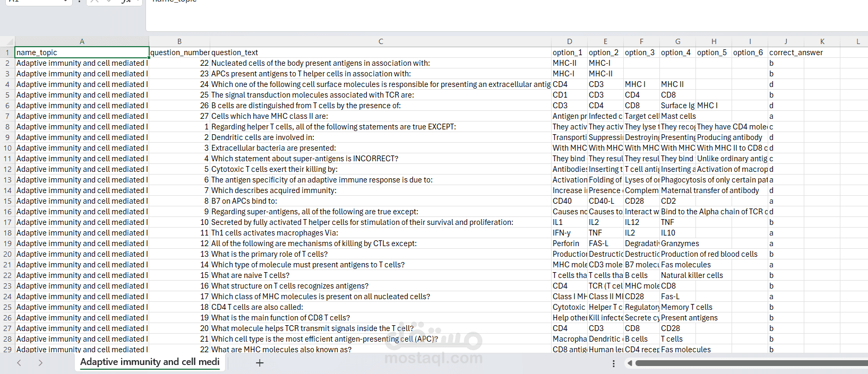868x374 pixels.
Task: Select column B header
Action: click(179, 41)
